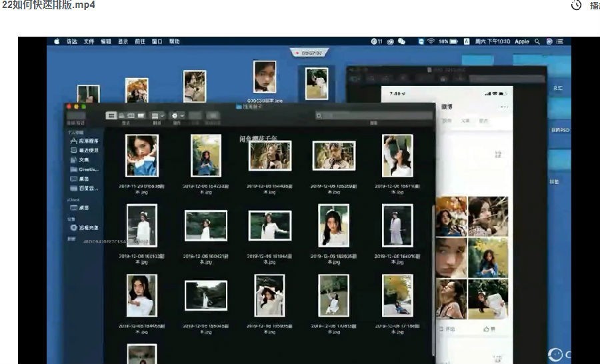The width and height of the screenshot is (600, 364).
Task: Select thumbnail 2019-12-06 170813 副本.jpg
Action: tap(334, 295)
